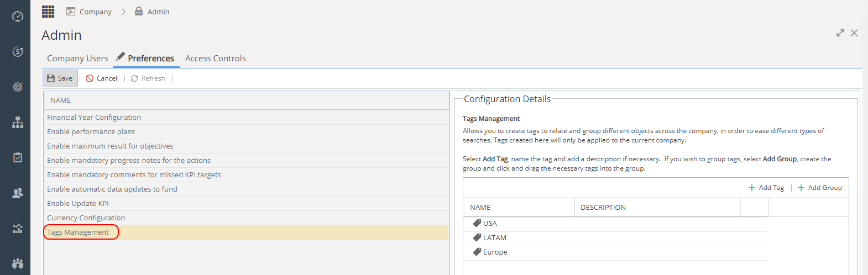This screenshot has width=868, height=275.
Task: Select Financial Year Configuration row
Action: [x=246, y=118]
